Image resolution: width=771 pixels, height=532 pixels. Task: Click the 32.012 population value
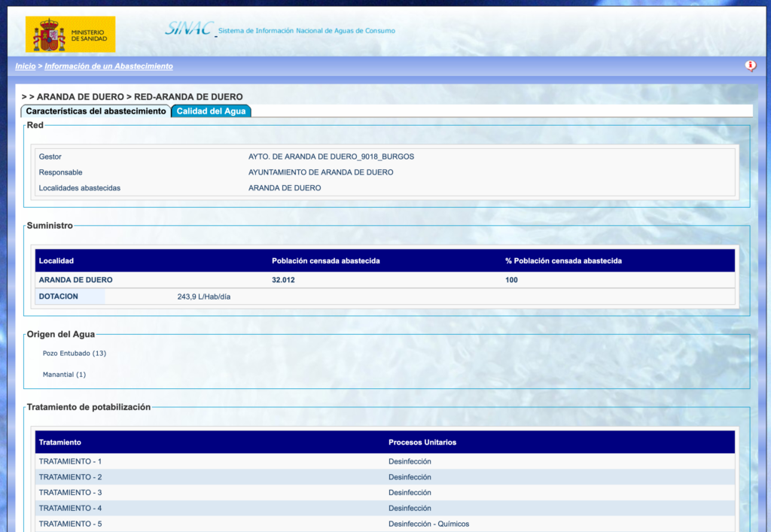(x=283, y=280)
